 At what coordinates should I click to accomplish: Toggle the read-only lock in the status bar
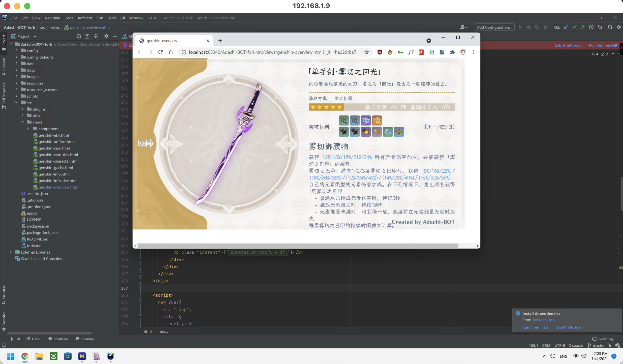(609, 345)
